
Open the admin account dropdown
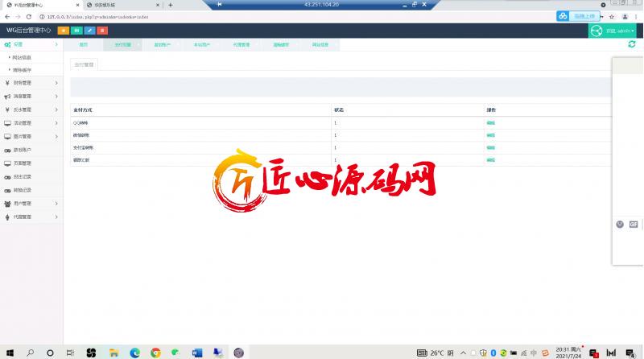[x=620, y=31]
